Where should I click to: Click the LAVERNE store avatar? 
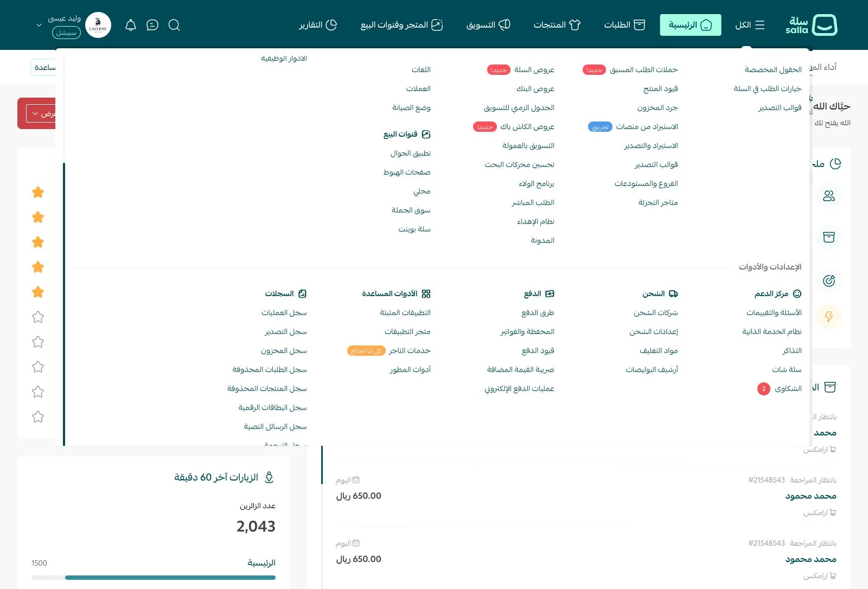coord(98,25)
